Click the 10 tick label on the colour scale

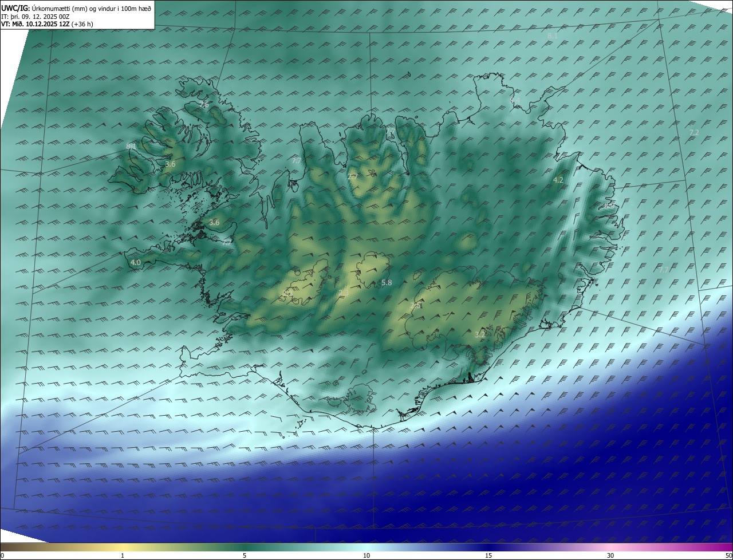[x=366, y=555]
